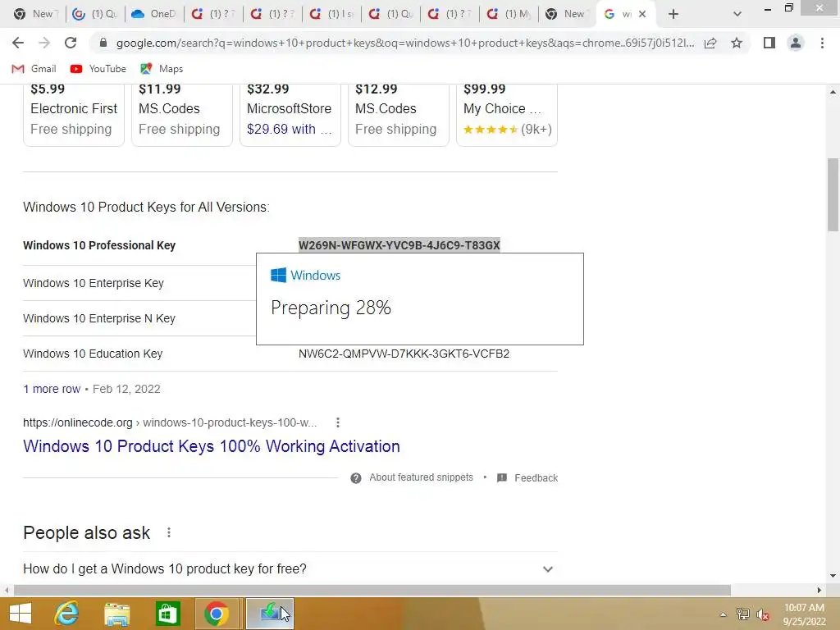This screenshot has height=630, width=840.
Task: Click the Windows 10 Enterprise Key row
Action: 139,283
